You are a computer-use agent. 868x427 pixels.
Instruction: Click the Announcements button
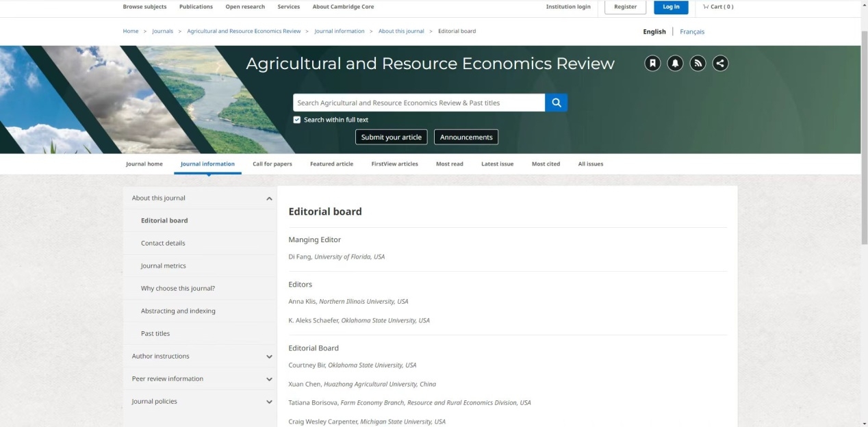(466, 138)
